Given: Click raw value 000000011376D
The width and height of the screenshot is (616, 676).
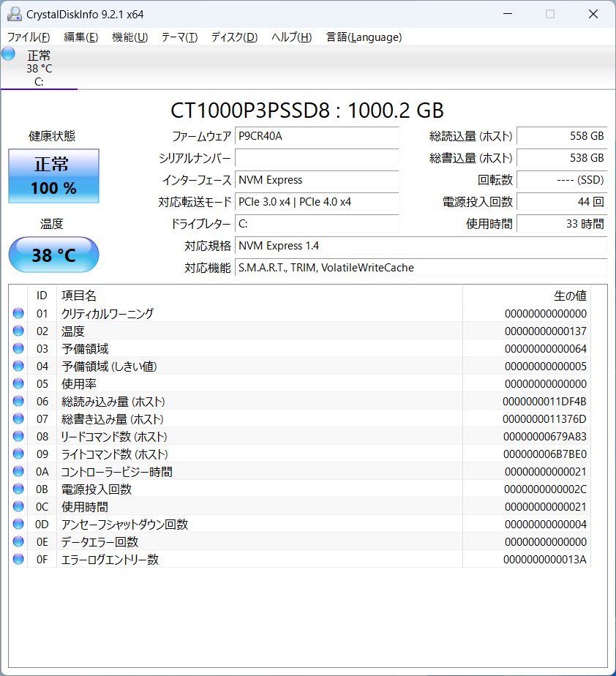Looking at the screenshot, I should 544,419.
